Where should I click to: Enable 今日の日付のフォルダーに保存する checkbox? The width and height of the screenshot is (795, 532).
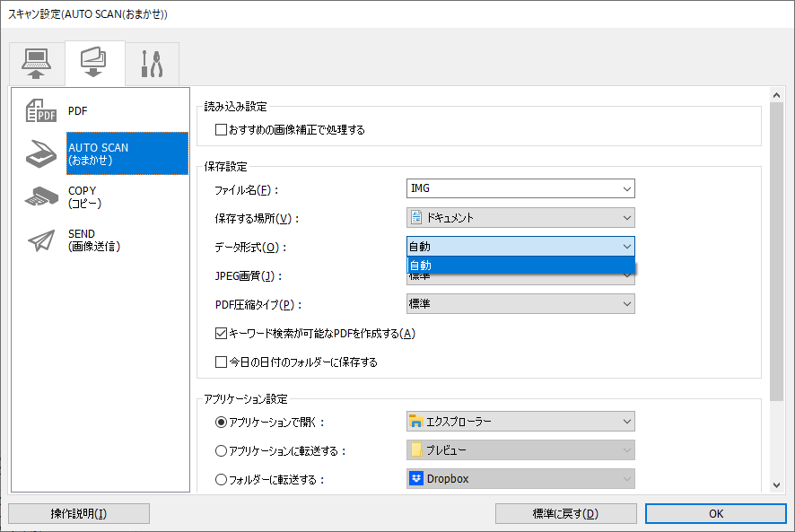(x=221, y=362)
